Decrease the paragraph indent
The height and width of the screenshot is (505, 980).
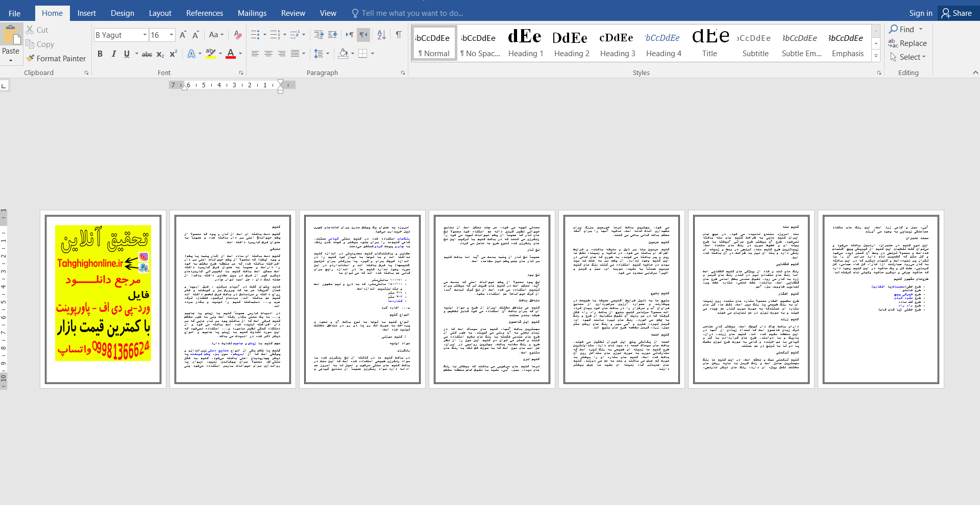(319, 35)
